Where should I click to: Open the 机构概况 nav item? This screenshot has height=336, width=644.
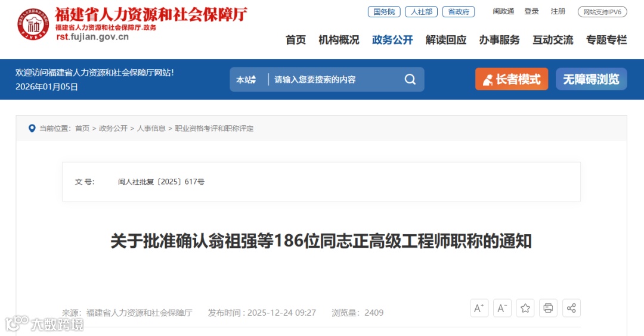(x=339, y=40)
